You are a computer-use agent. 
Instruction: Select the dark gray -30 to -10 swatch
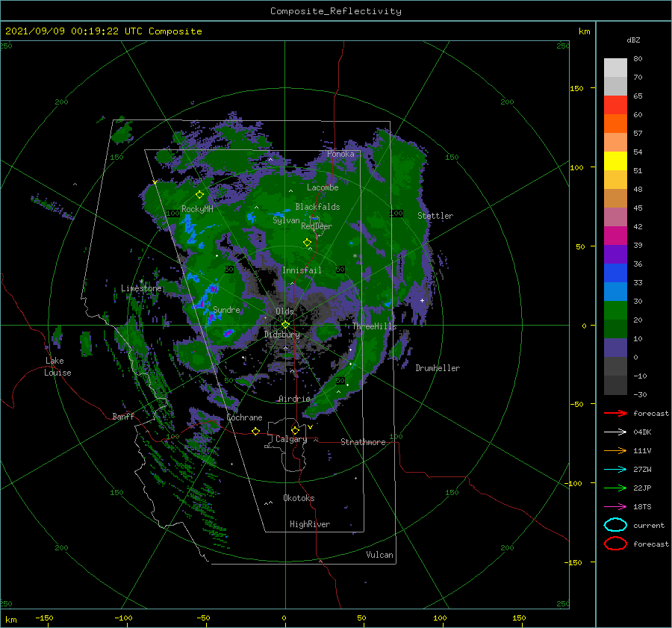coord(615,385)
